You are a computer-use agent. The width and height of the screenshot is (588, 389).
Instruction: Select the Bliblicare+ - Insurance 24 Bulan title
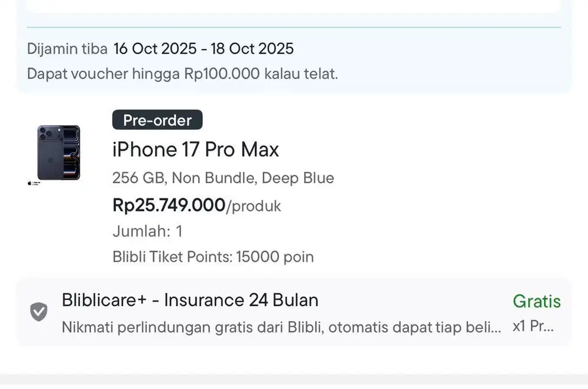coord(190,301)
